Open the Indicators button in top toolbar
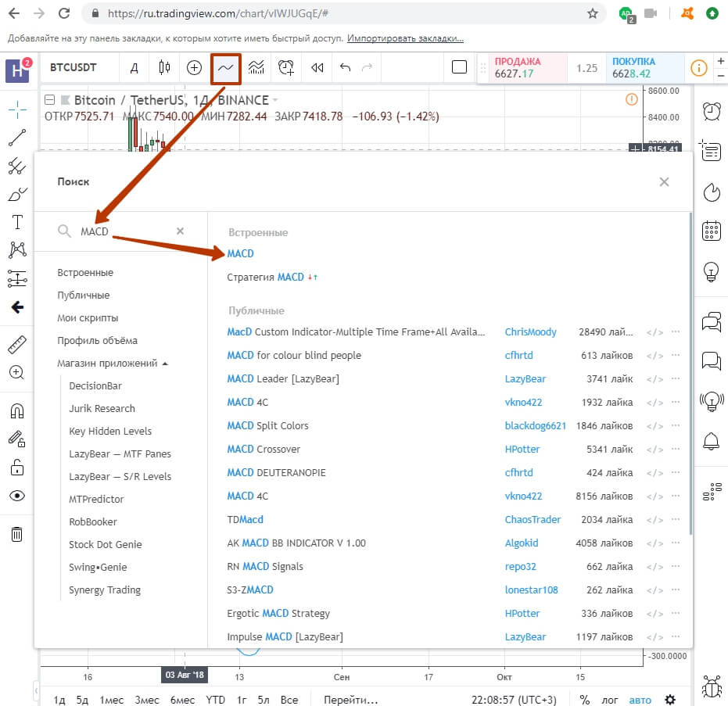Image resolution: width=728 pixels, height=706 pixels. point(225,68)
